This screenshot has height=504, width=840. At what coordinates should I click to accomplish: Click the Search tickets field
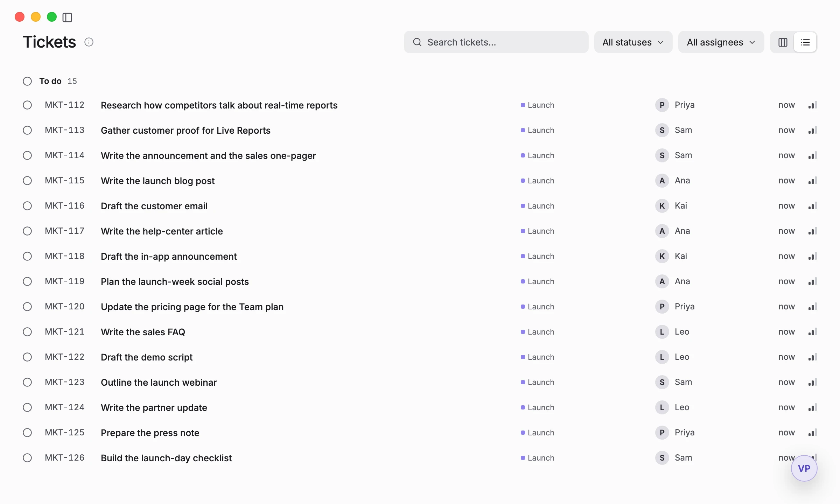pyautogui.click(x=496, y=42)
